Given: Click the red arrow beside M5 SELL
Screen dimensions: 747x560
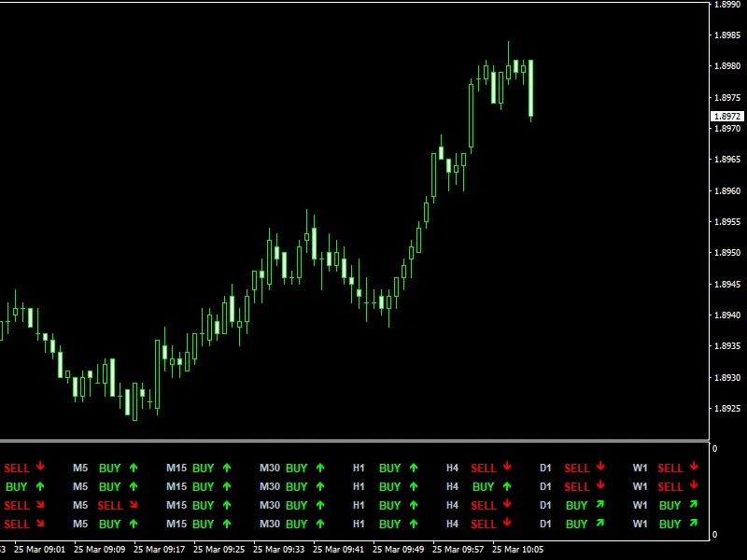Looking at the screenshot, I should [x=134, y=505].
